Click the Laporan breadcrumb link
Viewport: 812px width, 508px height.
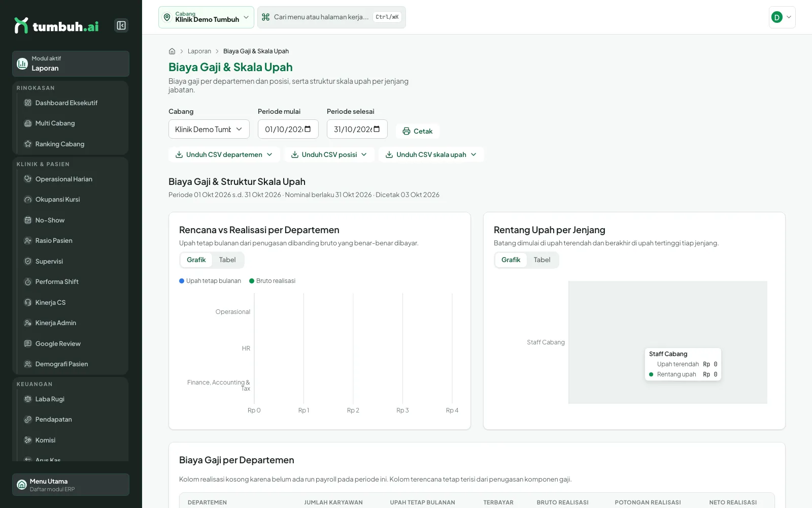199,51
